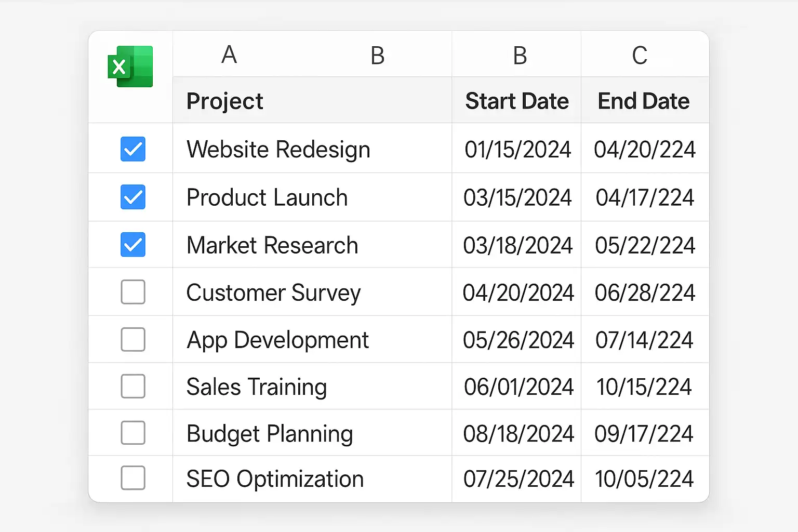Select column header C
This screenshot has height=532, width=798.
[640, 55]
